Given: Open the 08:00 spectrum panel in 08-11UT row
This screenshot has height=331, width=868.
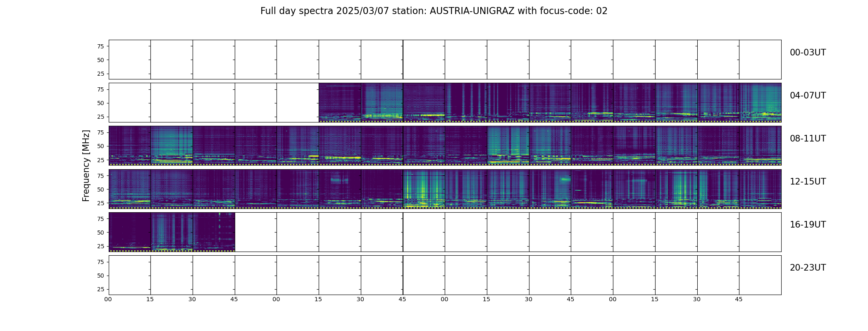Looking at the screenshot, I should click(x=129, y=146).
